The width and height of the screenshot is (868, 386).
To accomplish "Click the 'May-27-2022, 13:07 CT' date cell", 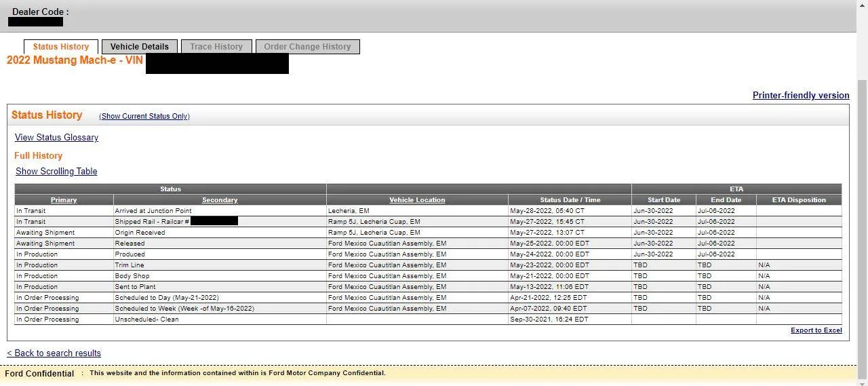I will 570,233.
